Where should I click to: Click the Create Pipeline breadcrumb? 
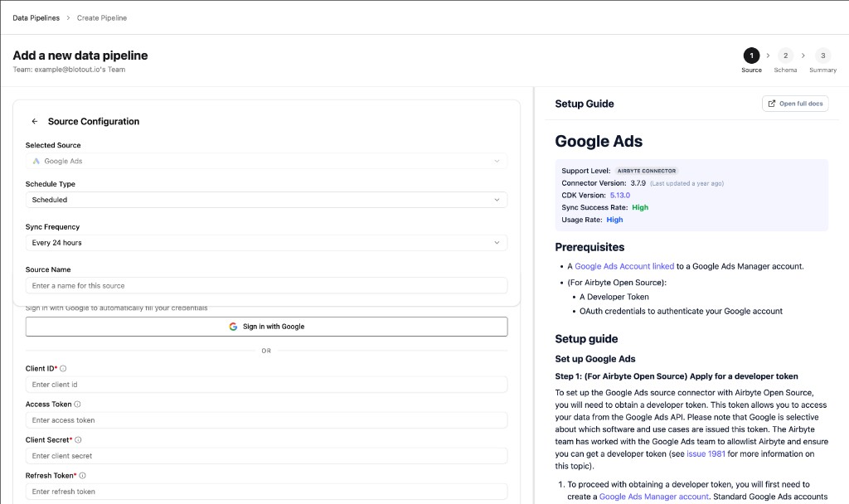tap(102, 18)
